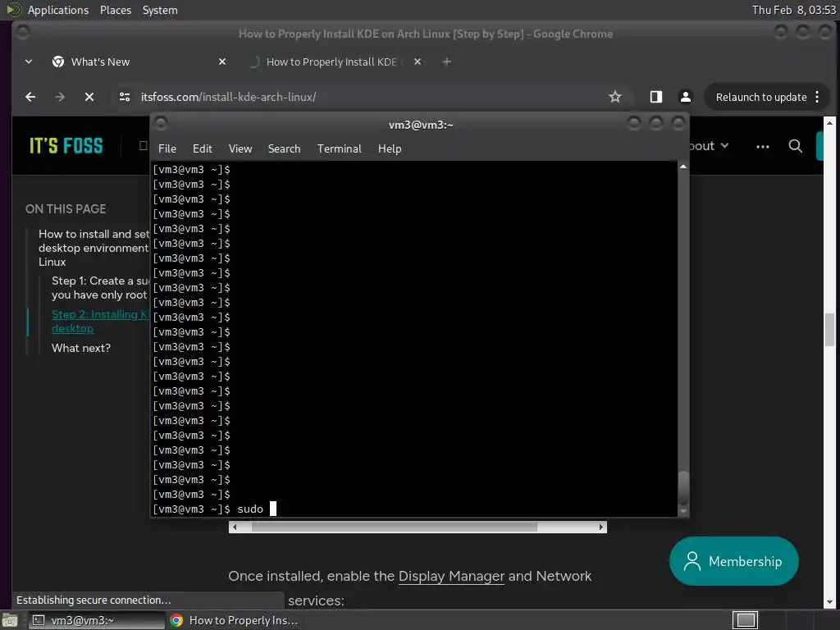Open the terminal Edit menu
The height and width of the screenshot is (630, 840).
pos(202,149)
